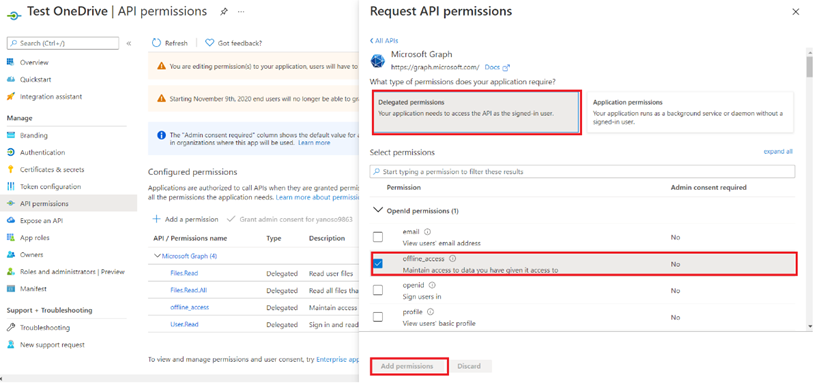
Task: Open the Got feedback heart icon
Action: pyautogui.click(x=209, y=43)
